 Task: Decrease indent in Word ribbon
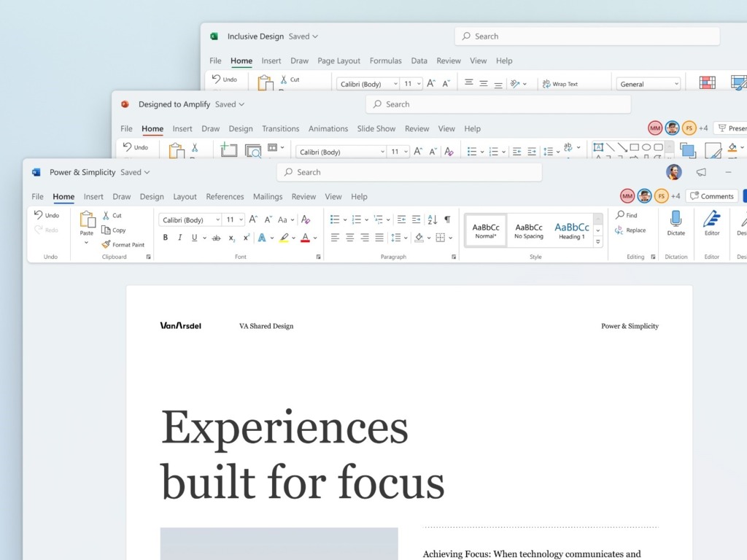[x=402, y=219]
